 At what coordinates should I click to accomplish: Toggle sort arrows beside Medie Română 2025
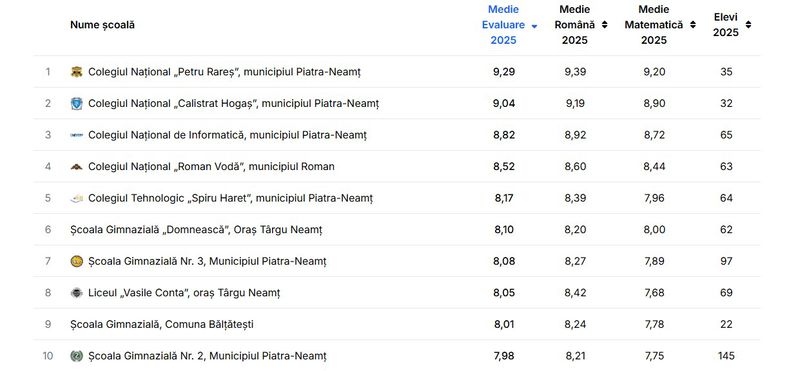(605, 24)
